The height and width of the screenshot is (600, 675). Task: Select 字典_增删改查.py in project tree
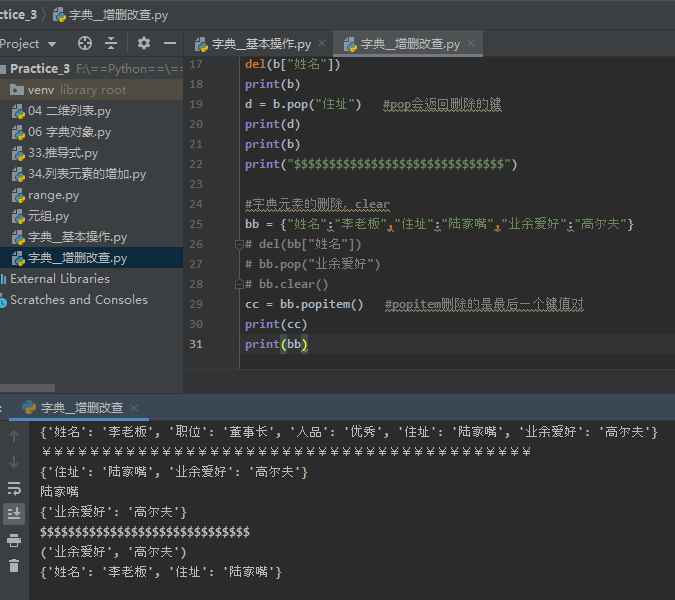[x=91, y=258]
